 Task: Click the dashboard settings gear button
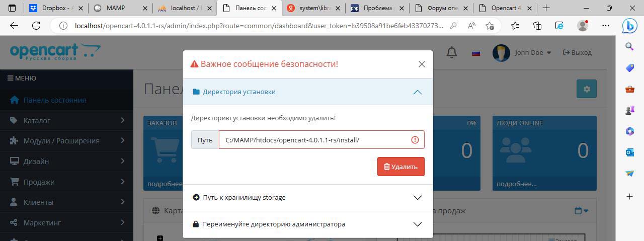coord(586,89)
